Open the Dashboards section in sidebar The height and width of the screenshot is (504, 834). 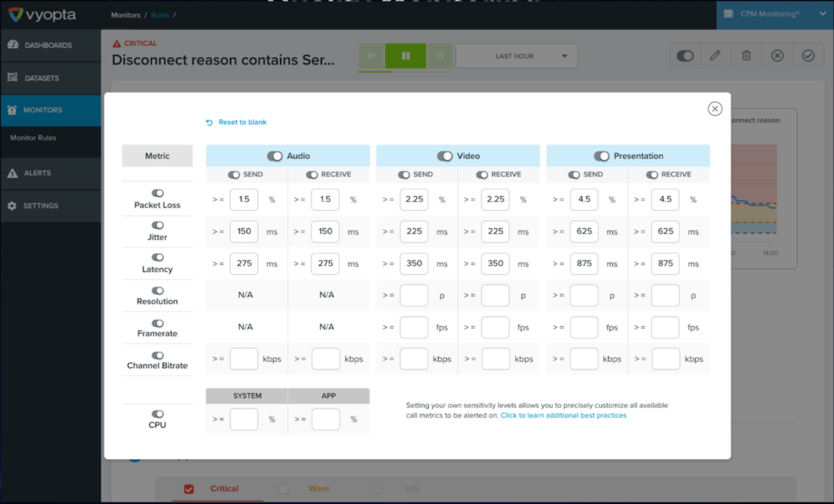48,46
